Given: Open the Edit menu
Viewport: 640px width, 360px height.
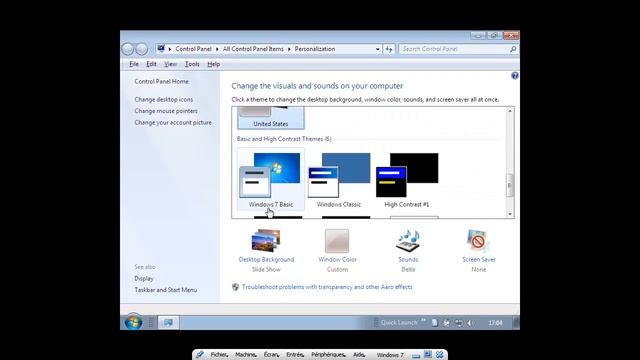Looking at the screenshot, I should point(151,64).
